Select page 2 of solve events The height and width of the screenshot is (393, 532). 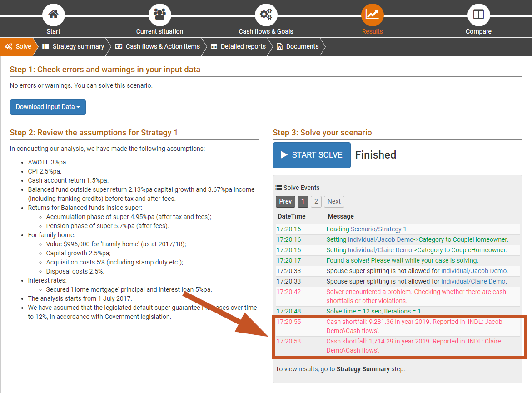click(316, 201)
